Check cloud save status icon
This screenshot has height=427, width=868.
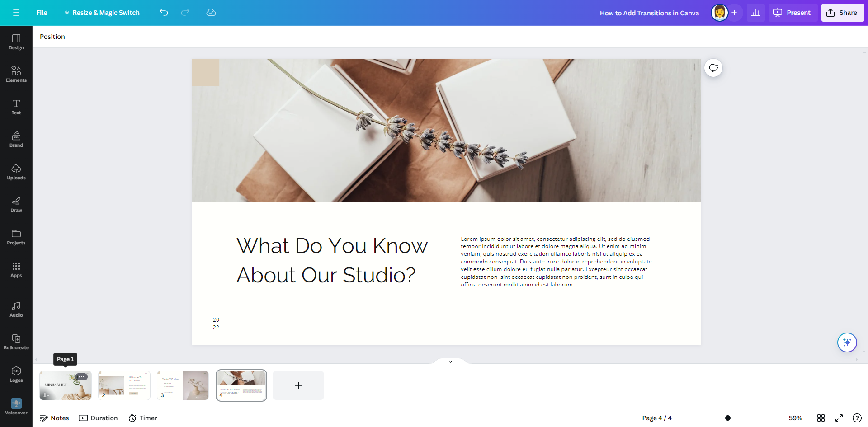click(x=211, y=13)
